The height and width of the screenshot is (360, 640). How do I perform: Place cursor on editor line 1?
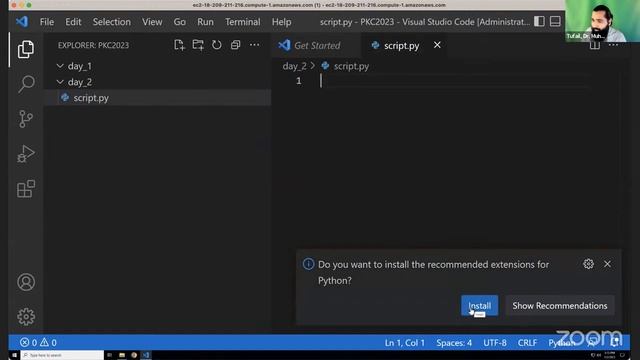[453, 81]
